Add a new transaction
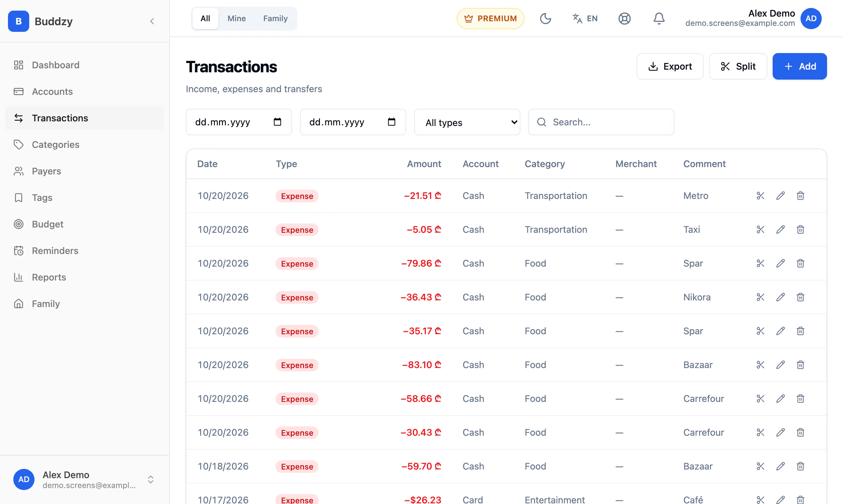Screen dimensions: 843x504 pyautogui.click(x=800, y=66)
